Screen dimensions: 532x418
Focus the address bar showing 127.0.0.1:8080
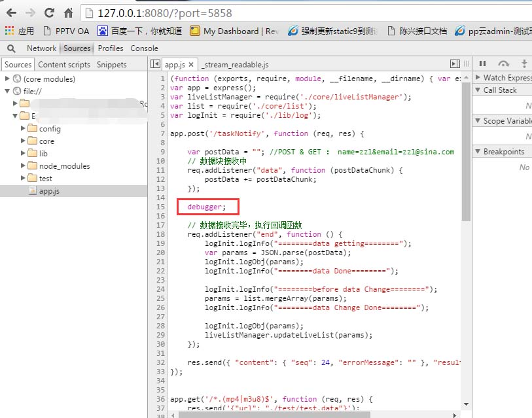[306, 13]
